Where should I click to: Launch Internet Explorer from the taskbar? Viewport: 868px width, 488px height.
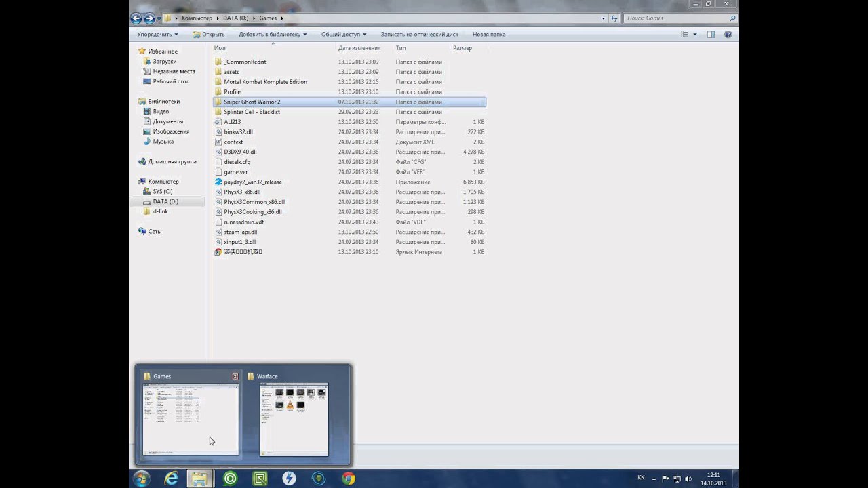pos(172,479)
